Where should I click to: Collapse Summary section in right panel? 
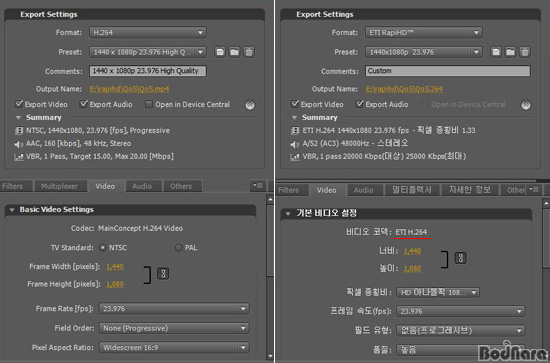(x=294, y=117)
